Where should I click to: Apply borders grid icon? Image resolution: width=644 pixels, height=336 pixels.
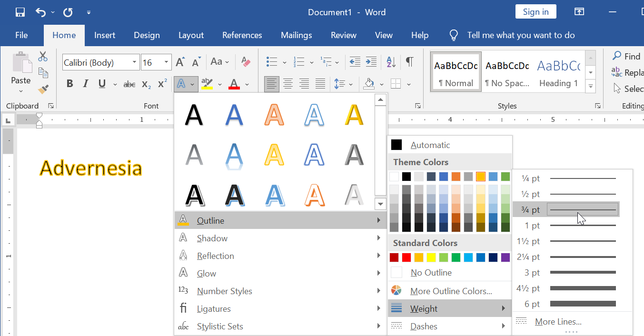396,84
